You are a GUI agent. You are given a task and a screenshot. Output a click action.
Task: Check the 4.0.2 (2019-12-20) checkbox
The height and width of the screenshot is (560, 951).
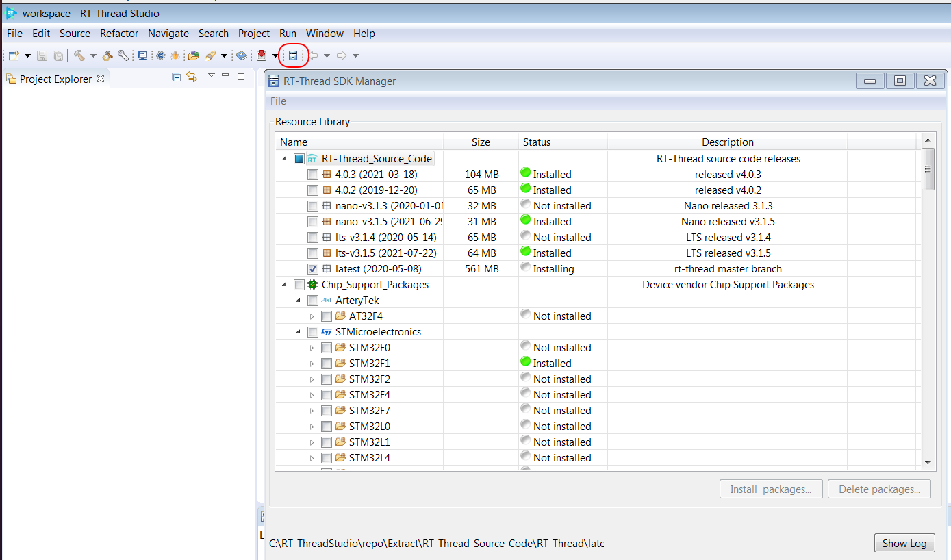(313, 190)
